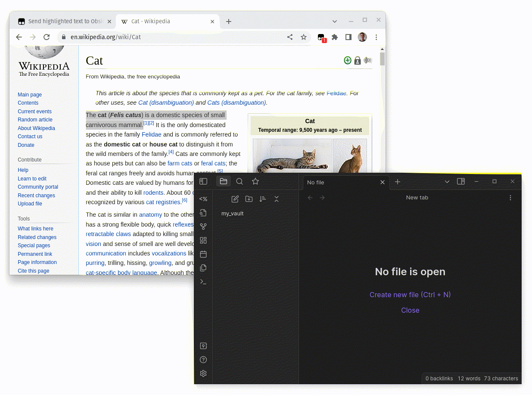Screen dimensions: 532x395
Task: Click the Obsidian clipper extension icon
Action: [321, 37]
